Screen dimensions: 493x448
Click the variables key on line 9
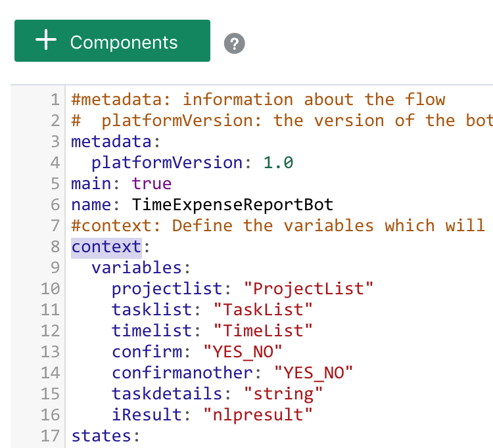137,268
